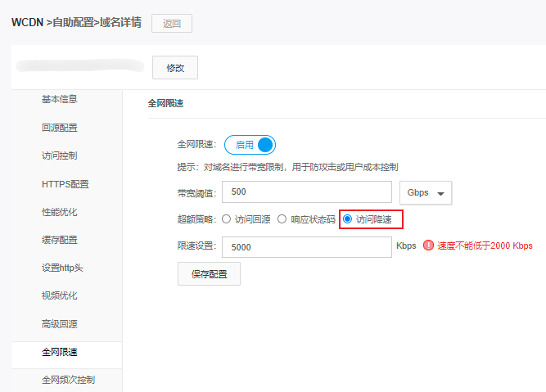The height and width of the screenshot is (392, 546).
Task: Click the red warning exclamation icon
Action: pyautogui.click(x=428, y=246)
